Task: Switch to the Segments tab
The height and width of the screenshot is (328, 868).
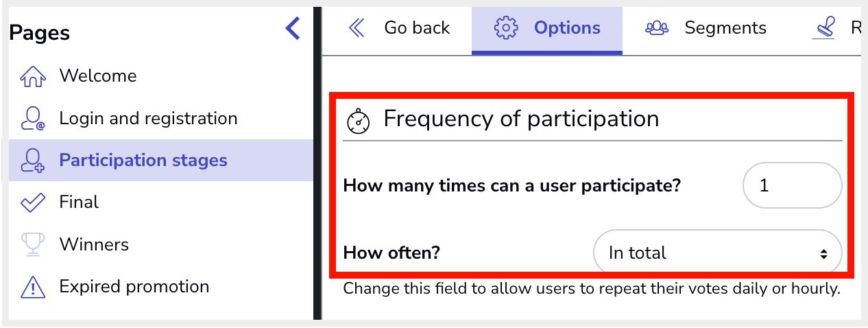Action: [x=725, y=28]
